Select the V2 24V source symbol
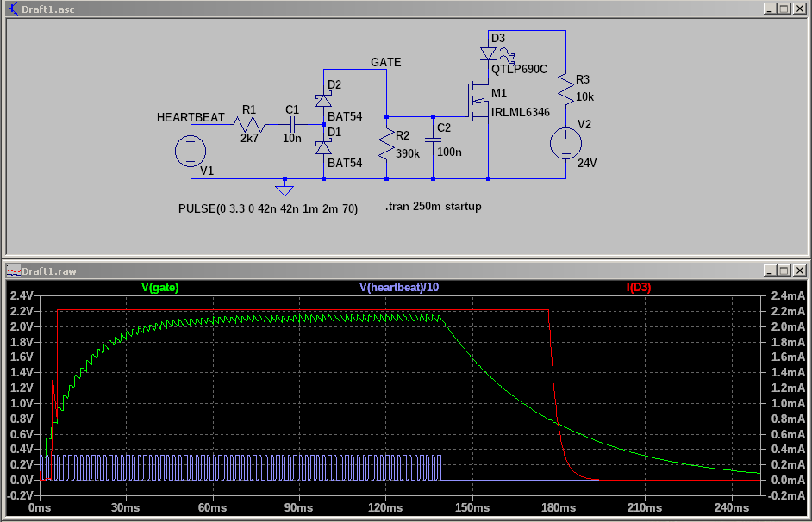Screen dimensions: 812x522 565,143
